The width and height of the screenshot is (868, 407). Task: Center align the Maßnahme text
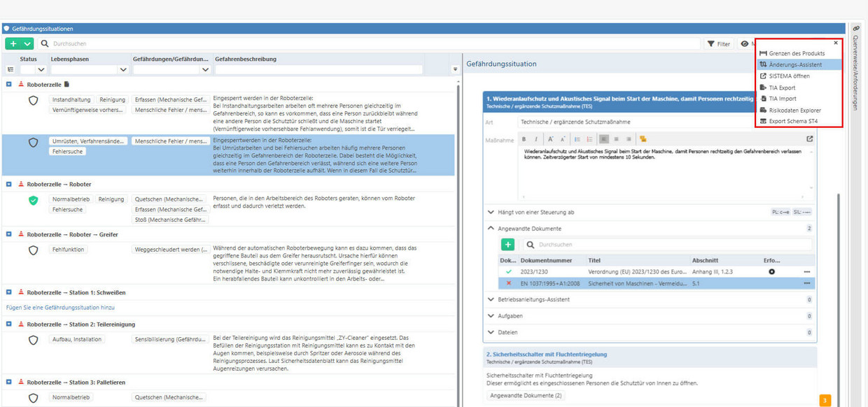[x=615, y=139]
